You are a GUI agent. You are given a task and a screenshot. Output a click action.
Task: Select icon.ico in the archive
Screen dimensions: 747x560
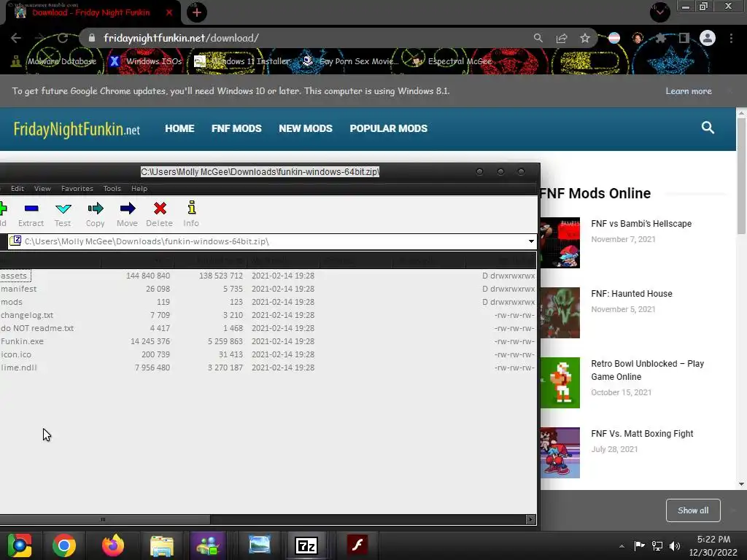268,354
